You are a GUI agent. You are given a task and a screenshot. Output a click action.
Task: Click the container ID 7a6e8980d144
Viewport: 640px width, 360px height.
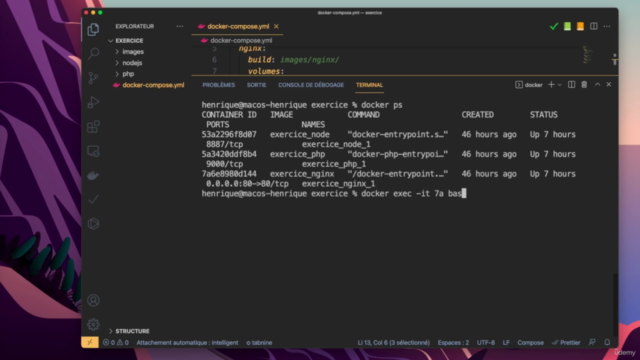click(x=229, y=174)
